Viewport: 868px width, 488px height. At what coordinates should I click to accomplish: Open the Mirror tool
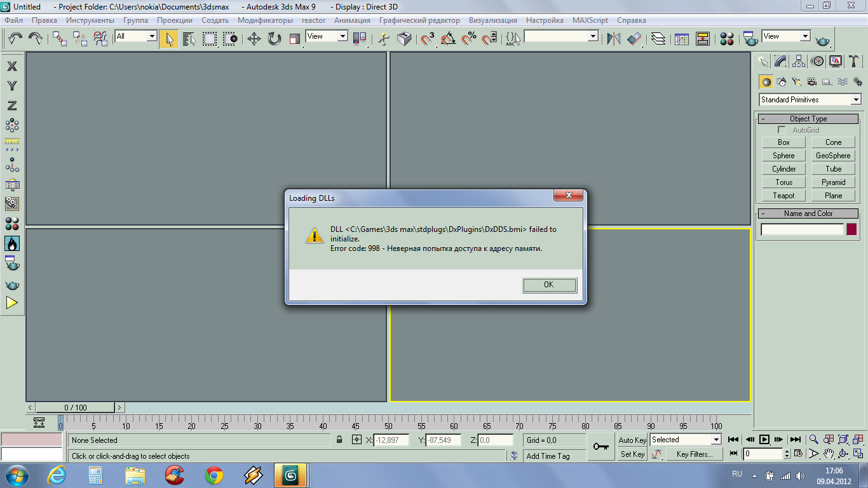[x=614, y=39]
